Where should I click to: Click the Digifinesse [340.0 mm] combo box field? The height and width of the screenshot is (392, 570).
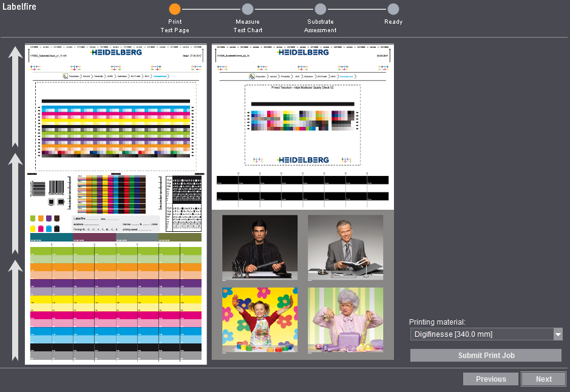pyautogui.click(x=481, y=334)
